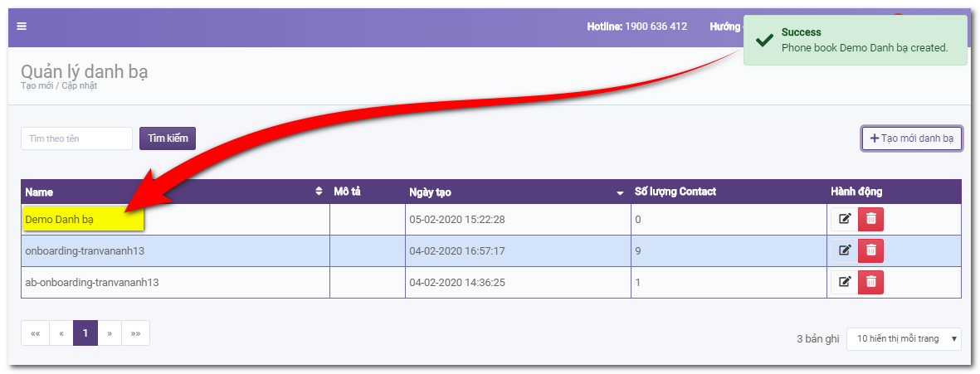This screenshot has height=374, width=980.
Task: Open the 10 hiển thị mỗi trang dropdown
Action: (904, 339)
